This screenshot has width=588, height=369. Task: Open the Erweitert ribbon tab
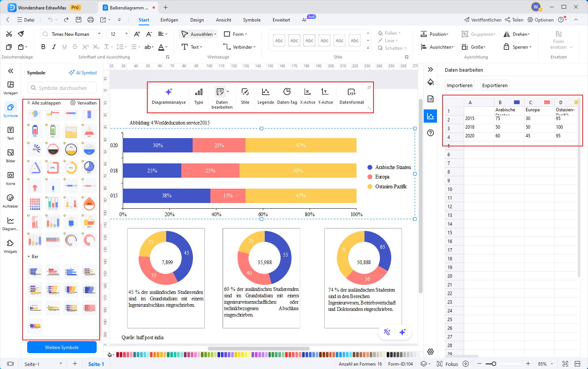281,20
